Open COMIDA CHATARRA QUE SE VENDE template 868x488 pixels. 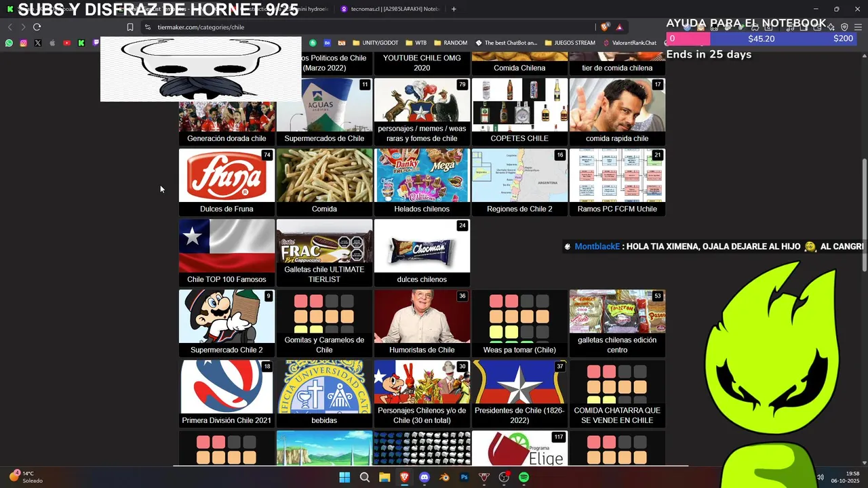617,393
